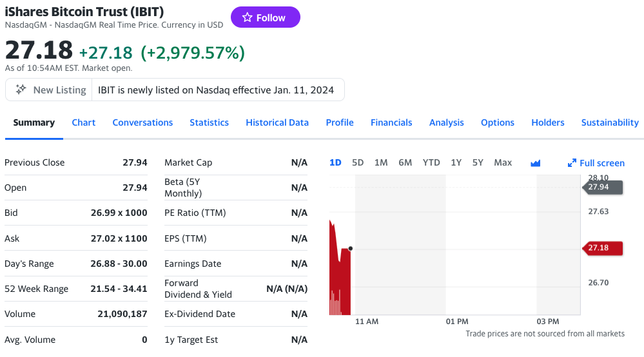The height and width of the screenshot is (357, 644).
Task: Click the Previous Close value 27.94
Action: pos(135,162)
